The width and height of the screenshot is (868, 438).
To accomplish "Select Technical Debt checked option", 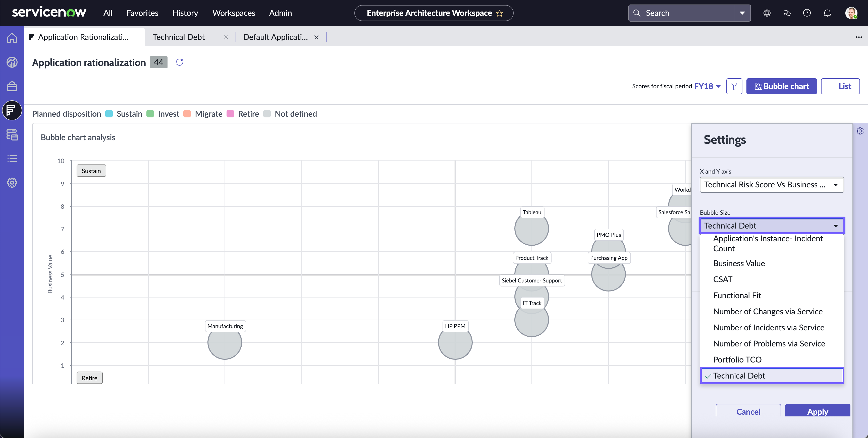I will click(772, 376).
